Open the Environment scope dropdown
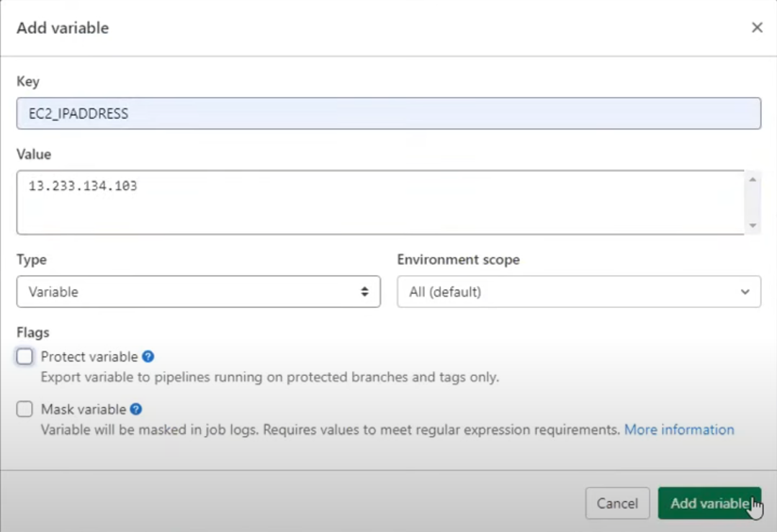777x532 pixels. [578, 292]
